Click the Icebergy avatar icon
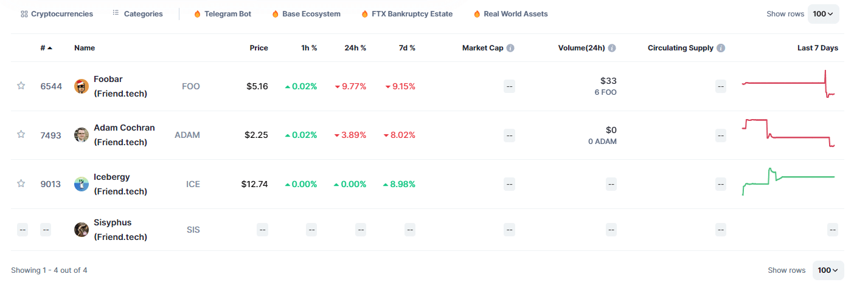Image resolution: width=868 pixels, height=291 pixels. click(x=82, y=184)
